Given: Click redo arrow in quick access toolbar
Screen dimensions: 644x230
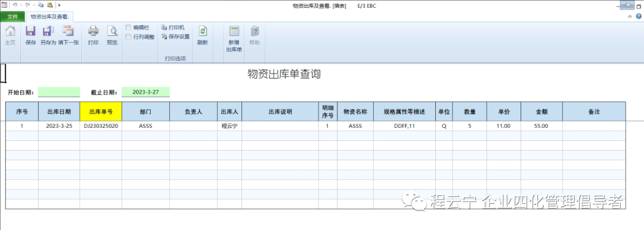Looking at the screenshot, I should coord(27,5).
